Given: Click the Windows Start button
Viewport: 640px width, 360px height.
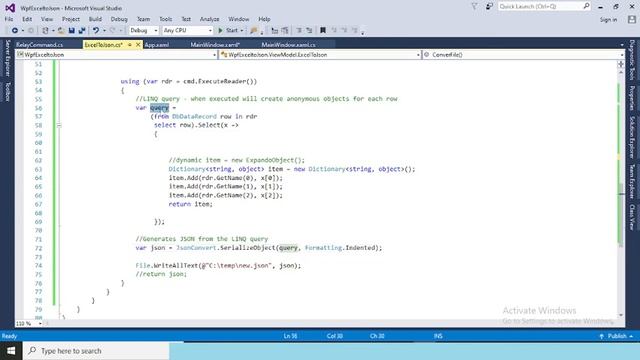Looking at the screenshot, I should pos(11,351).
